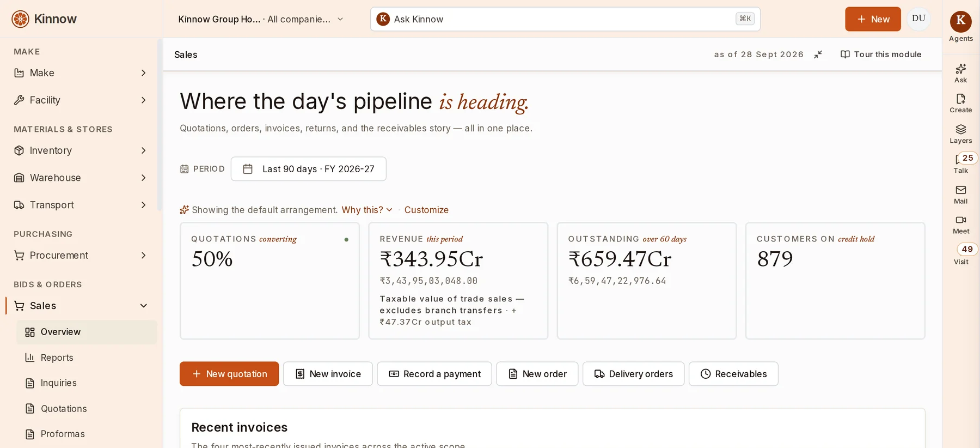
Task: Expand the Why this? explanation
Action: (x=367, y=210)
